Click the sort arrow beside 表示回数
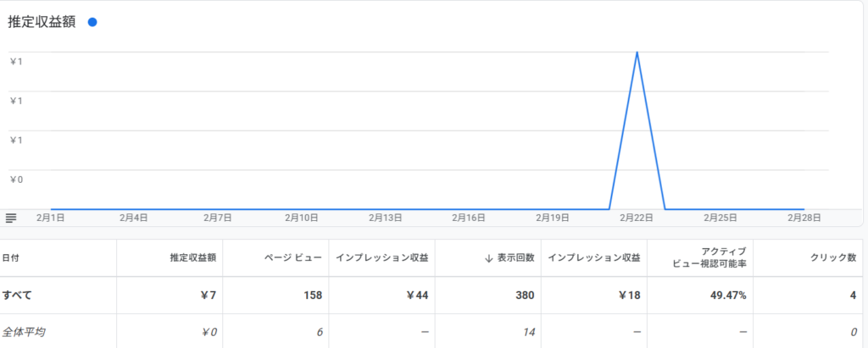This screenshot has width=868, height=348. [x=488, y=258]
